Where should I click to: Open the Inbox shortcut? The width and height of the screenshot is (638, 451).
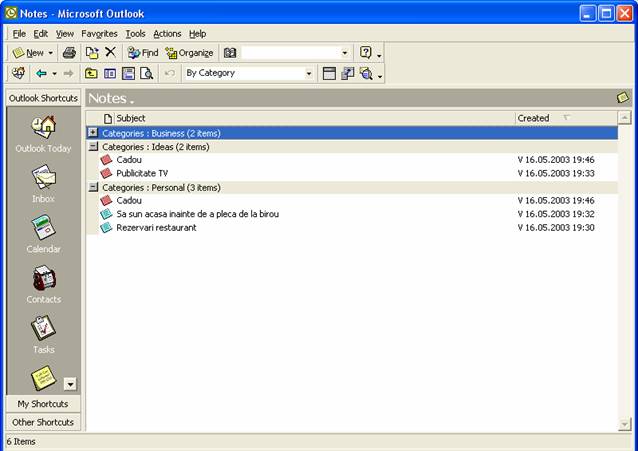pyautogui.click(x=43, y=183)
